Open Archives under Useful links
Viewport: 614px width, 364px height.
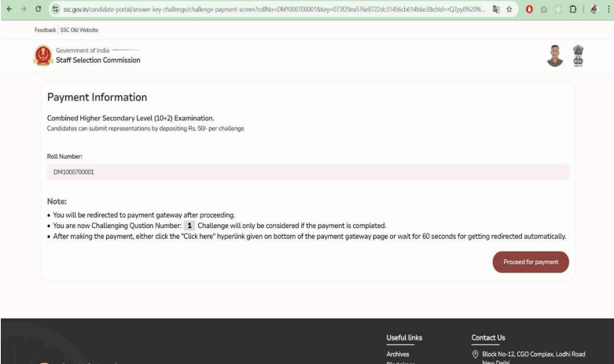click(398, 354)
